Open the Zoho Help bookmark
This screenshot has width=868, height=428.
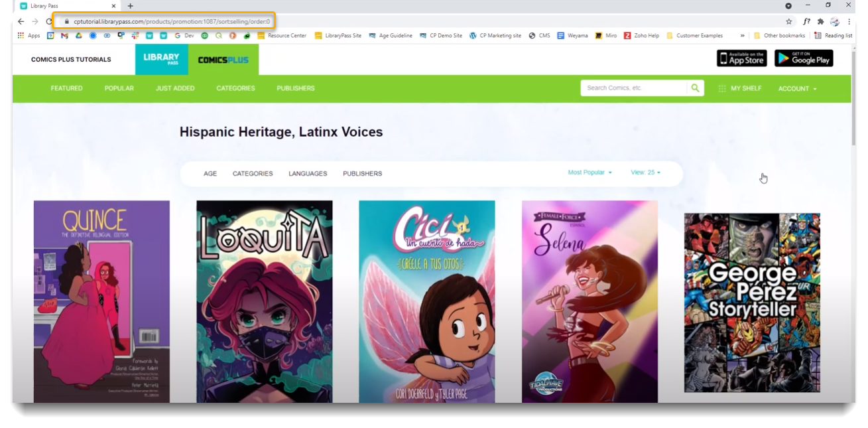pos(641,36)
